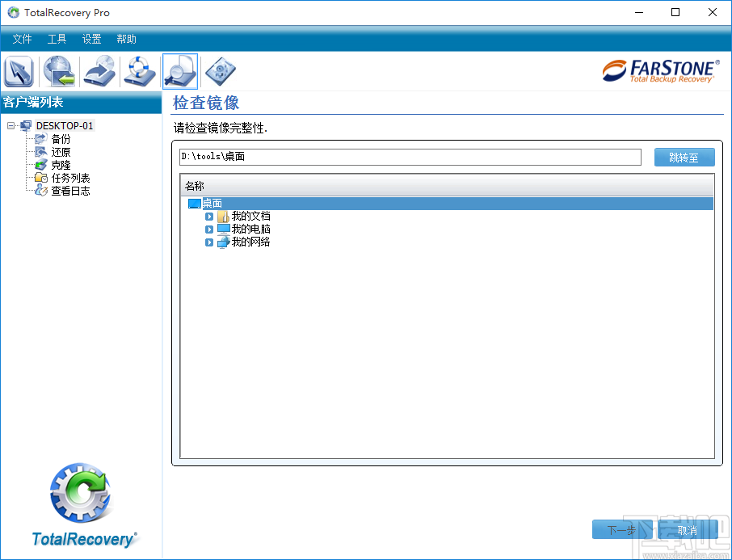Viewport: 732px width, 560px height.
Task: Open the 工具 menu
Action: (x=57, y=38)
